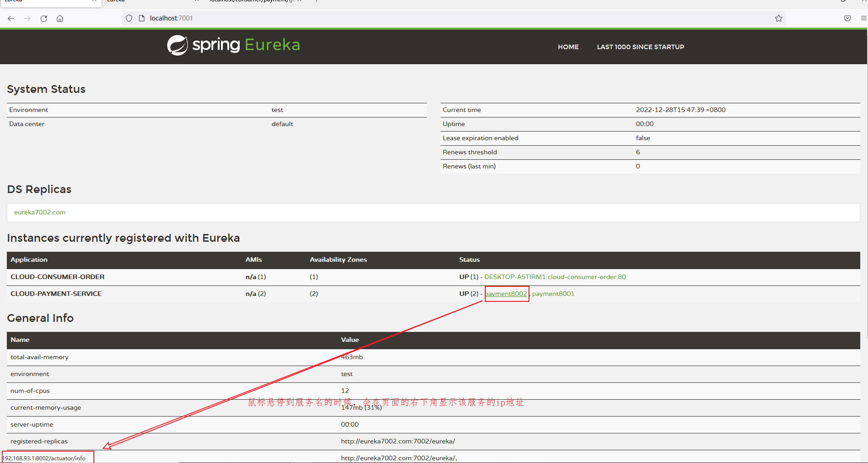Open the tracking protection shield icon
The image size is (868, 463).
(129, 18)
